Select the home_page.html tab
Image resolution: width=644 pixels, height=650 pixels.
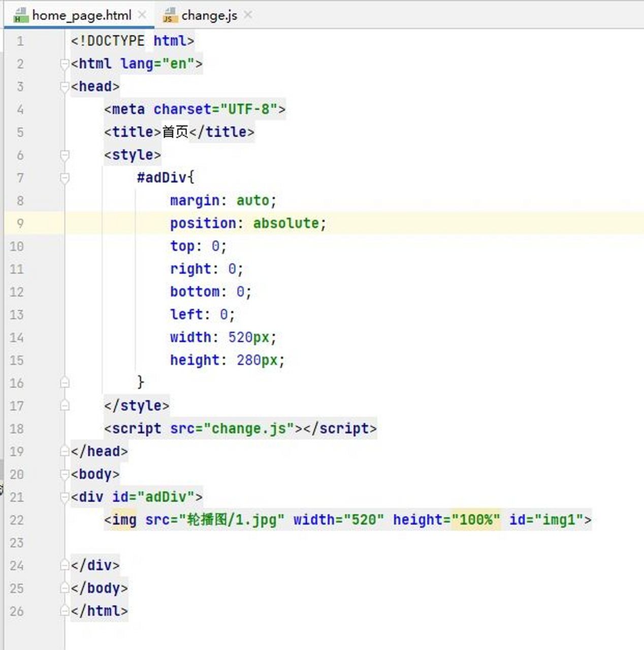coord(81,16)
